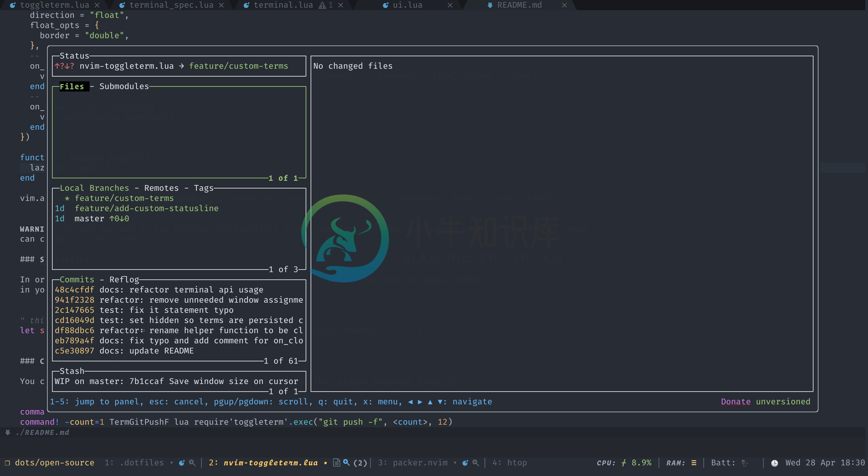Click the battery plug icon
This screenshot has width=868, height=476.
(x=745, y=463)
